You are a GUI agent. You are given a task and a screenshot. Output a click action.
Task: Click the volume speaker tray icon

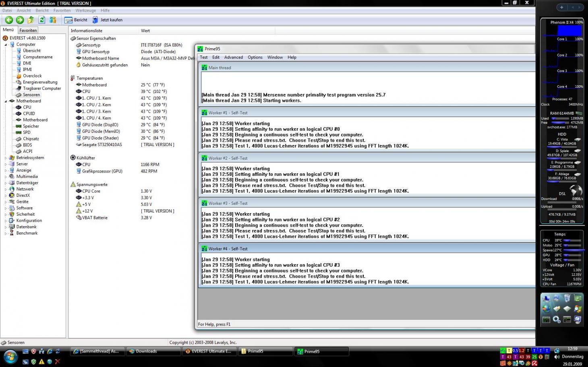tap(557, 357)
